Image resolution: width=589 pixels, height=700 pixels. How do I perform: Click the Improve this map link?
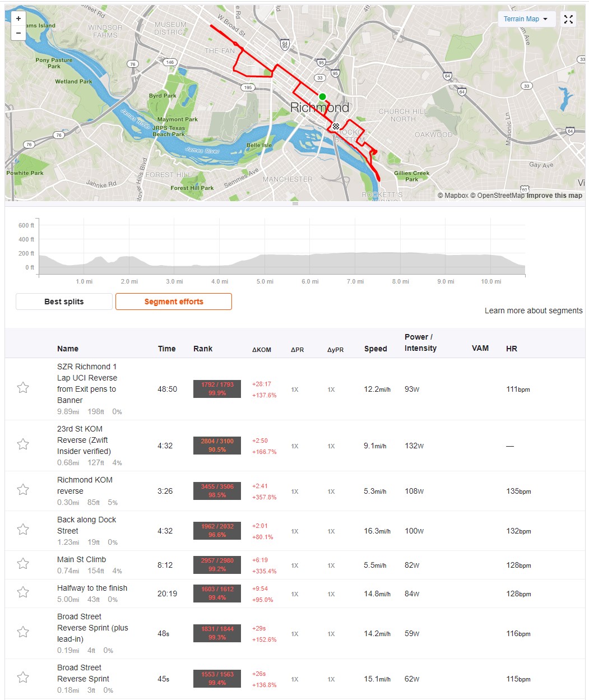point(554,196)
